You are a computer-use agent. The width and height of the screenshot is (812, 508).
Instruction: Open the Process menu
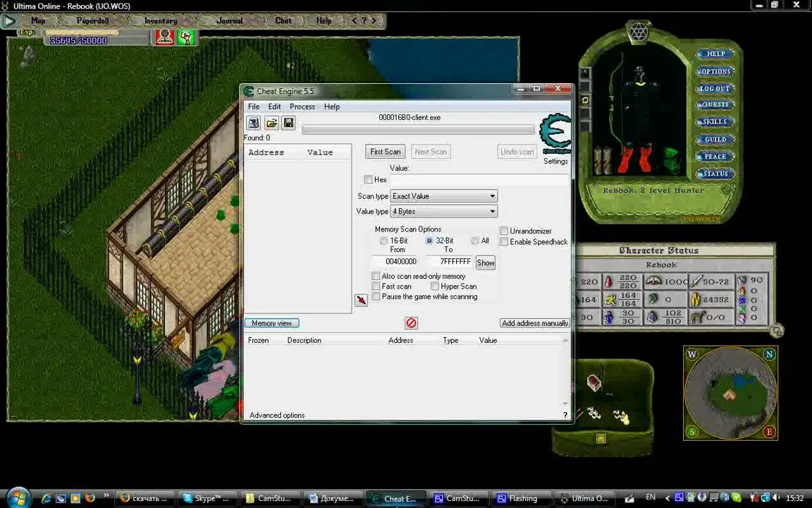(302, 107)
